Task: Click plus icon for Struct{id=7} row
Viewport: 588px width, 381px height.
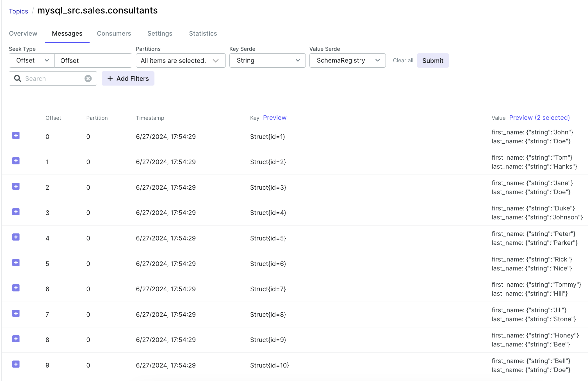Action: coord(16,288)
